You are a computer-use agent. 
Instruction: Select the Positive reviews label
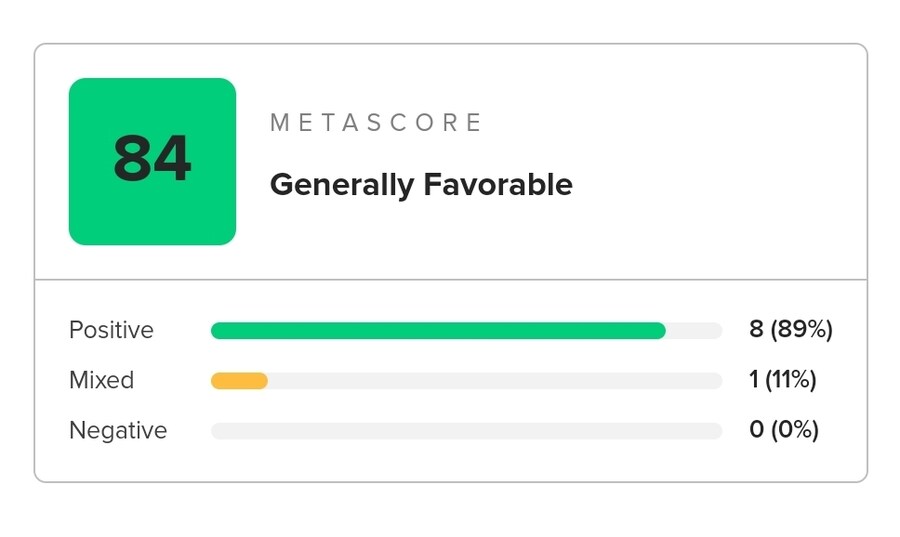point(111,330)
